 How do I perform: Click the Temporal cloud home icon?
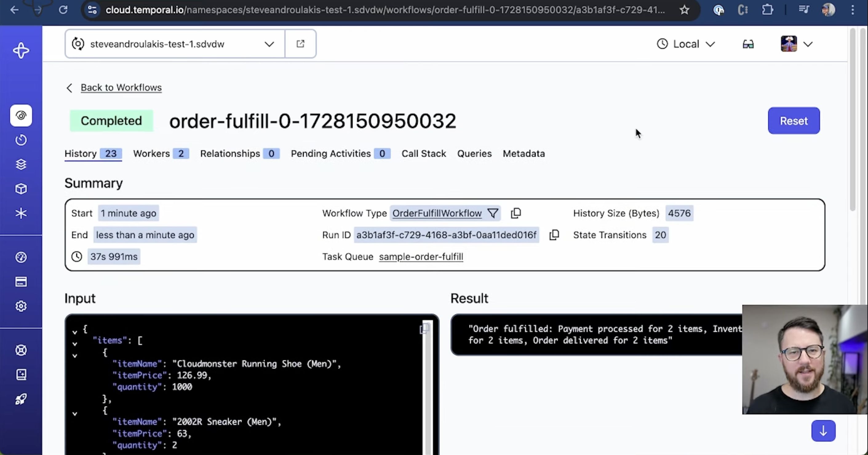pyautogui.click(x=21, y=51)
